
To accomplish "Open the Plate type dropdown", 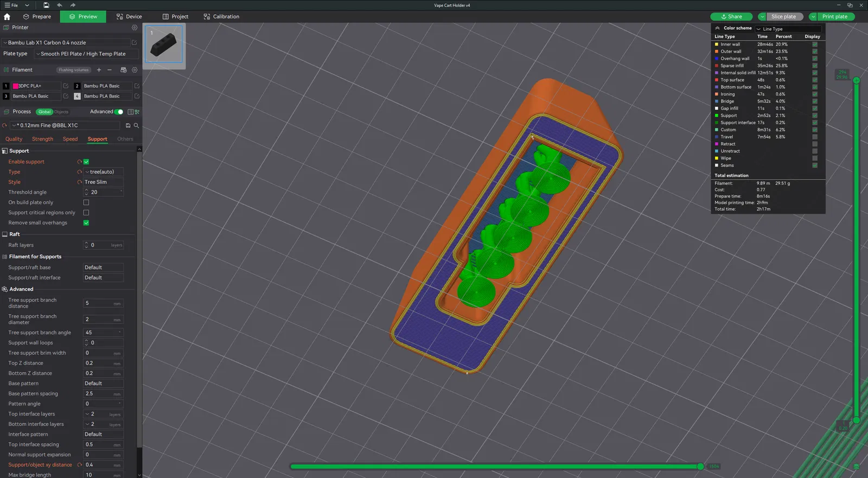I will tap(86, 54).
